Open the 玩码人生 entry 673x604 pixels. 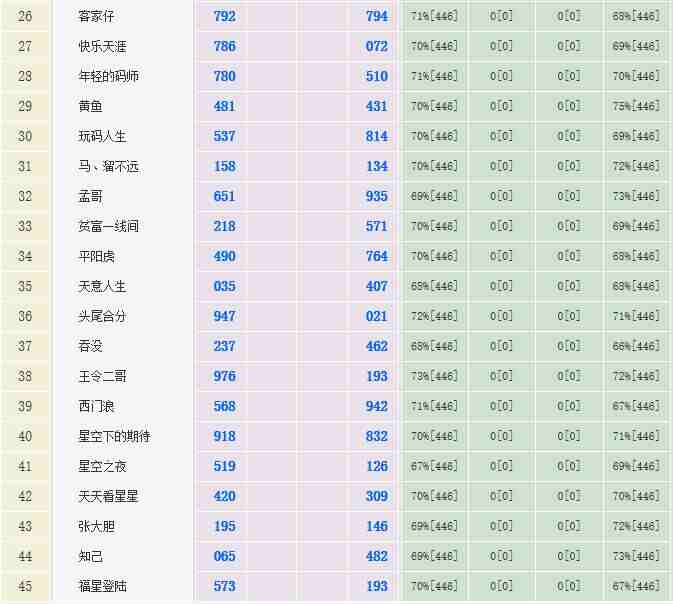[x=102, y=137]
